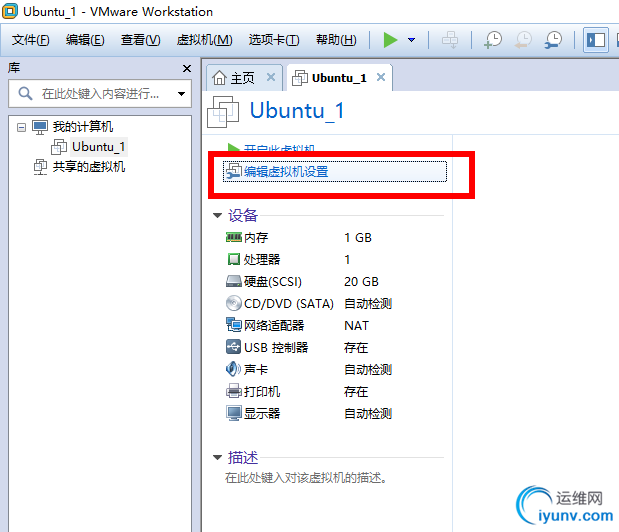Click the 处理器 processor icon
Viewport: 619px width, 532px height.
[x=234, y=259]
